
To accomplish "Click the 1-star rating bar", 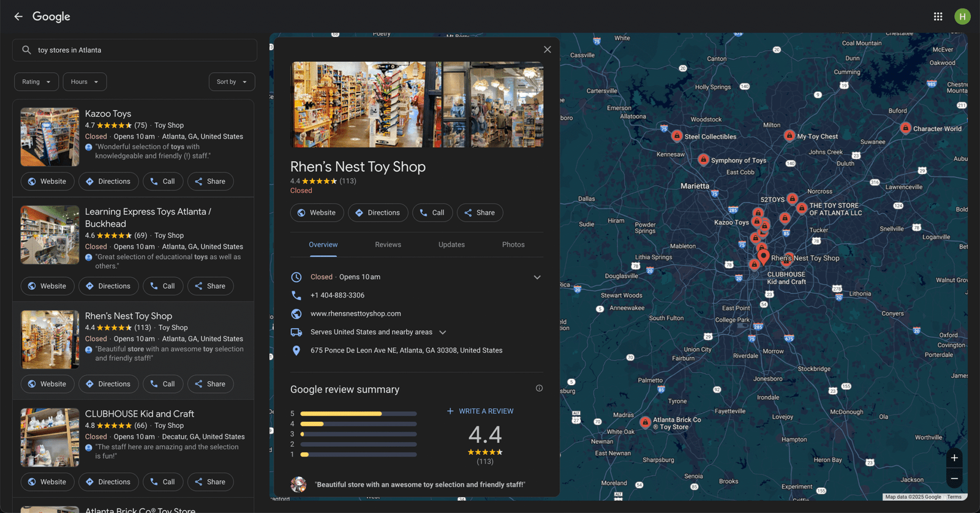I will click(358, 455).
